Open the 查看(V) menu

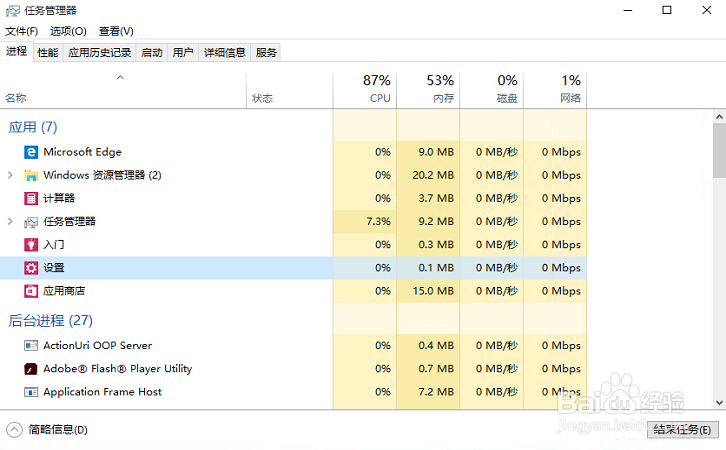pos(116,31)
